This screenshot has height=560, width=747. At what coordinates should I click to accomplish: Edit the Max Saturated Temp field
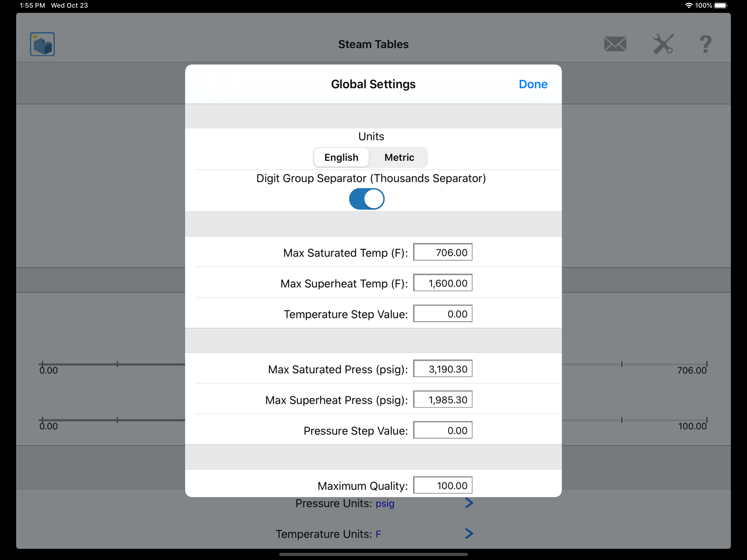click(442, 252)
